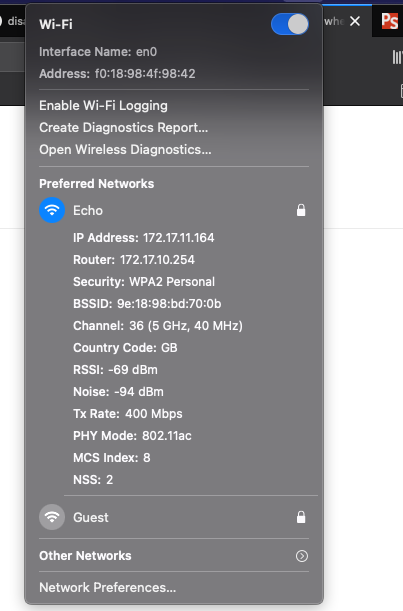The height and width of the screenshot is (611, 403).
Task: Click the BSSID detail row
Action: point(147,304)
